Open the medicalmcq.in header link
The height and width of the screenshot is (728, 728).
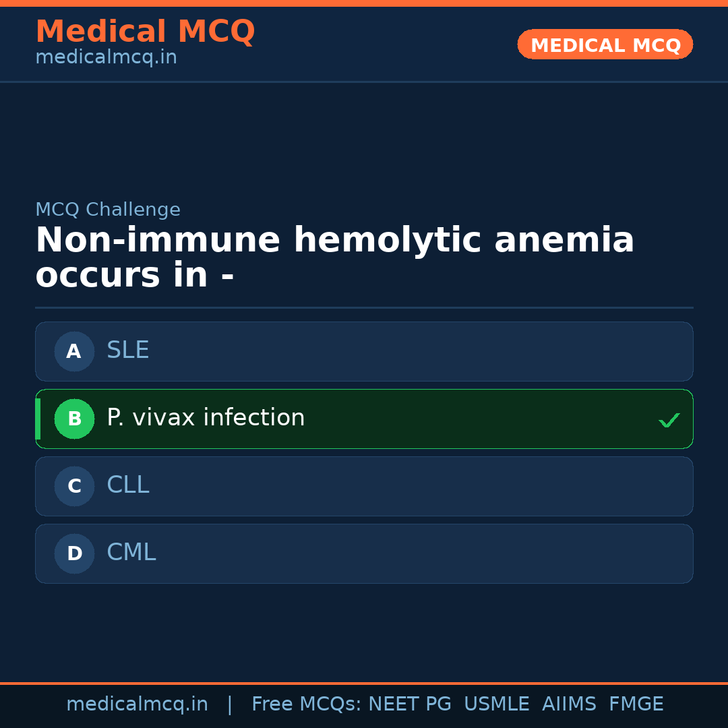tap(106, 57)
